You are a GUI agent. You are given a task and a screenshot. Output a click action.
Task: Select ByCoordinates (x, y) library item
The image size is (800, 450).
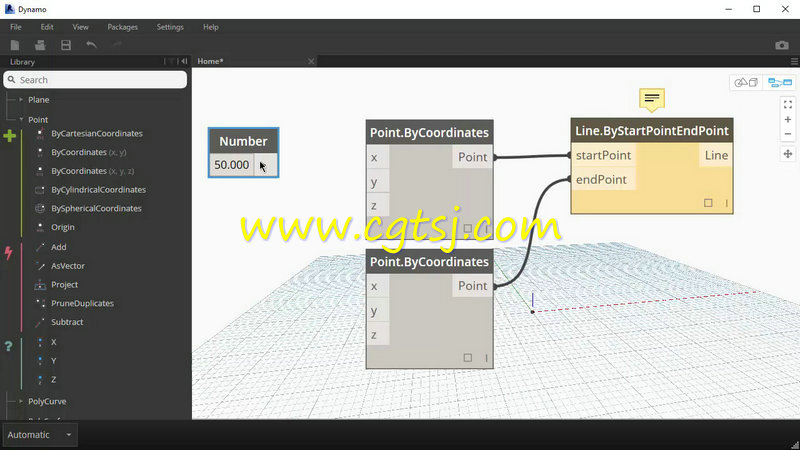point(89,152)
